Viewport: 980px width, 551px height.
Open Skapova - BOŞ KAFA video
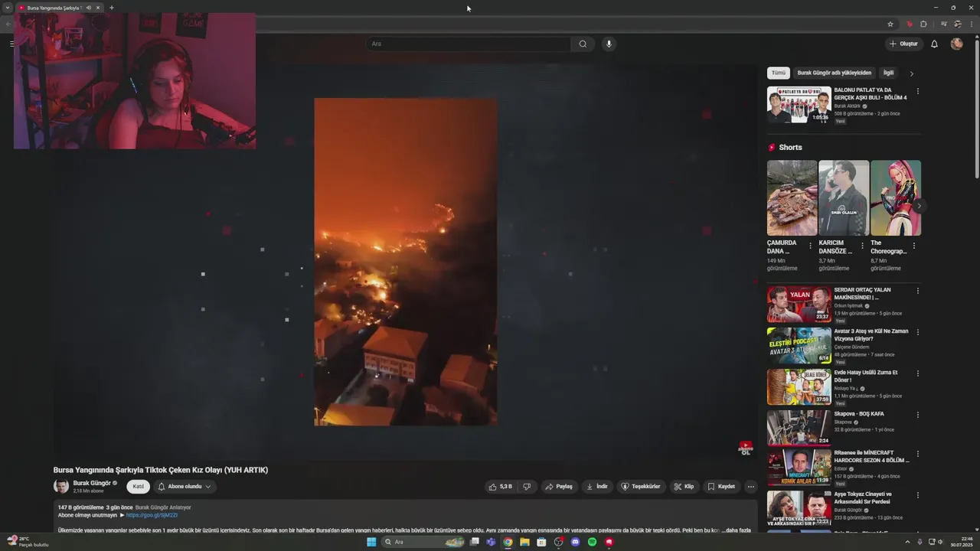pyautogui.click(x=799, y=429)
